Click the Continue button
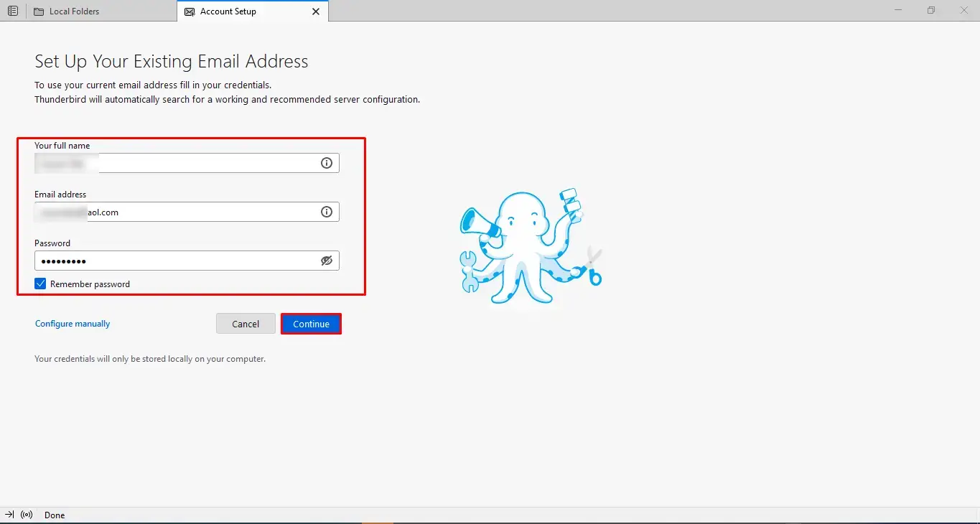This screenshot has height=524, width=980. click(x=311, y=324)
